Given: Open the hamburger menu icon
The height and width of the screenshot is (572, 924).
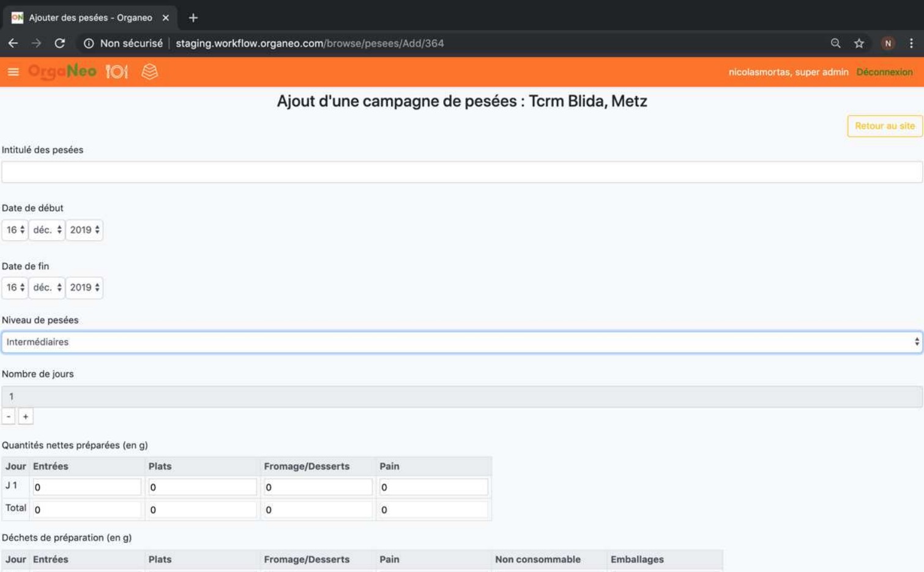Looking at the screenshot, I should click(13, 72).
